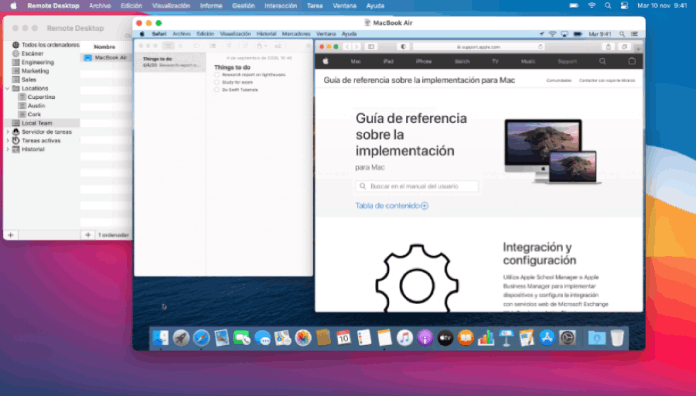Click Safari's share button
The image size is (696, 396).
click(609, 47)
